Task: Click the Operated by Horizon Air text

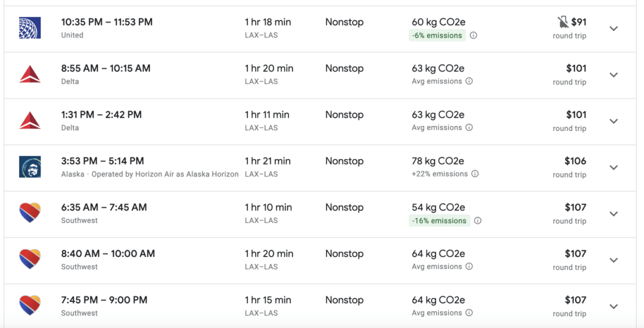Action: coord(149,174)
